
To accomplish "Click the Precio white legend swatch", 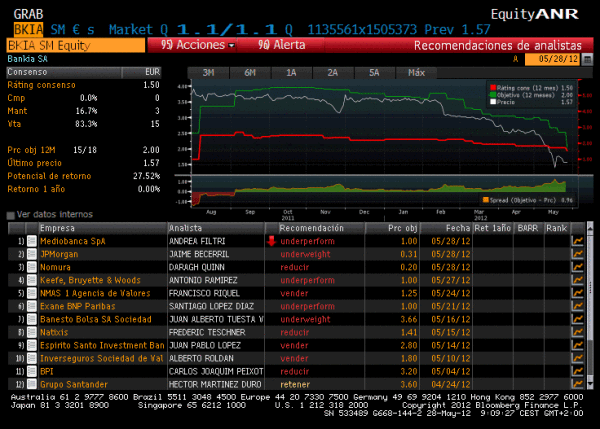I will (x=493, y=101).
